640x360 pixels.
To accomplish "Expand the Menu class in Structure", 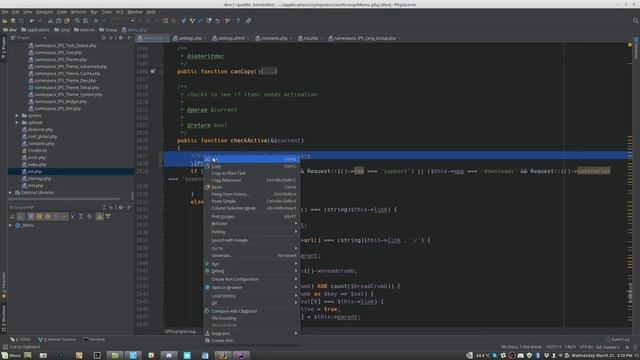I will (x=10, y=225).
